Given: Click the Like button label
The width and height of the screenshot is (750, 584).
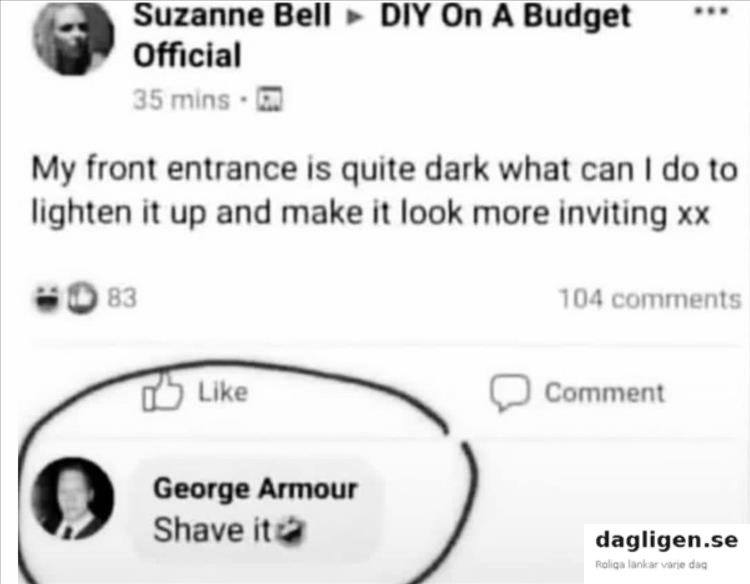Looking at the screenshot, I should tap(223, 392).
